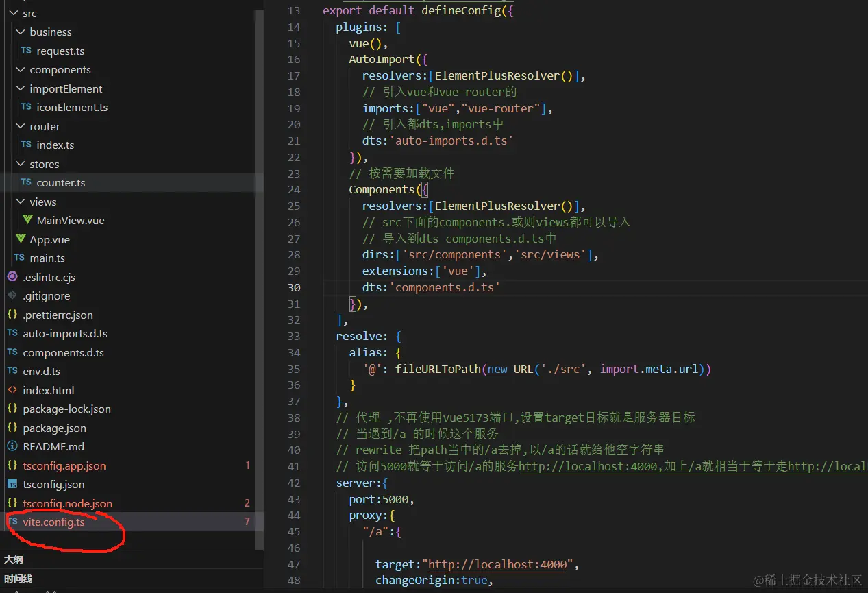Click the editor scrollbar track

(x=863, y=274)
